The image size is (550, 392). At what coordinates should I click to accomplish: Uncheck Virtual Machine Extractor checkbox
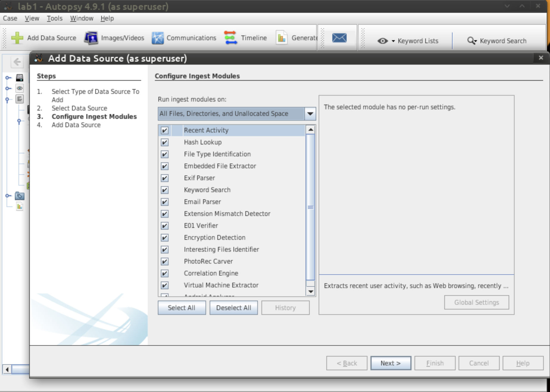pyautogui.click(x=164, y=285)
